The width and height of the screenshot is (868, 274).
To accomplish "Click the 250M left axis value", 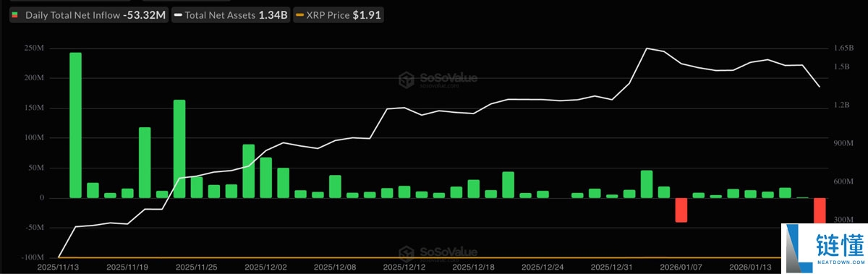I will tap(34, 48).
